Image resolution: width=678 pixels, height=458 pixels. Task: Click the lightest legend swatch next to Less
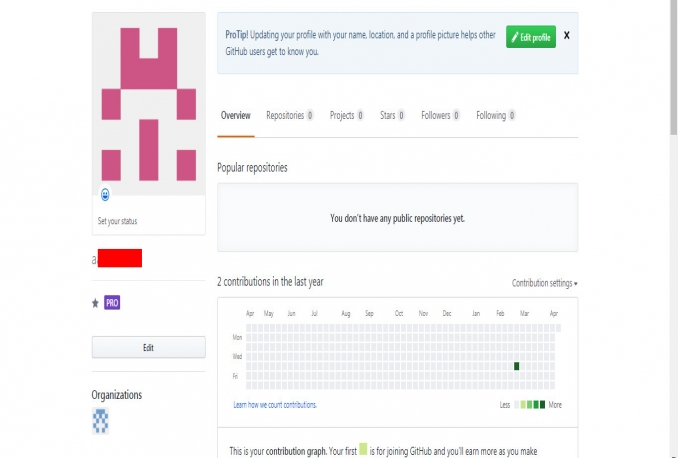[x=517, y=405]
